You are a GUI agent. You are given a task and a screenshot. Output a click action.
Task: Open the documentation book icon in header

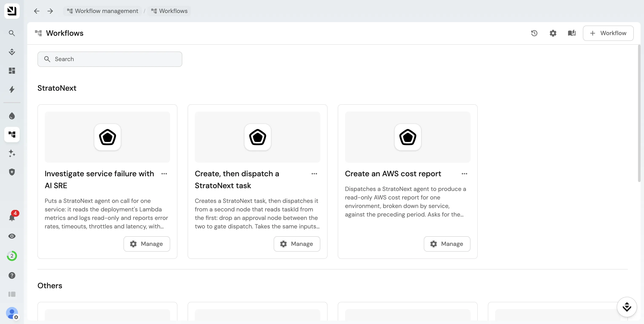pyautogui.click(x=572, y=33)
